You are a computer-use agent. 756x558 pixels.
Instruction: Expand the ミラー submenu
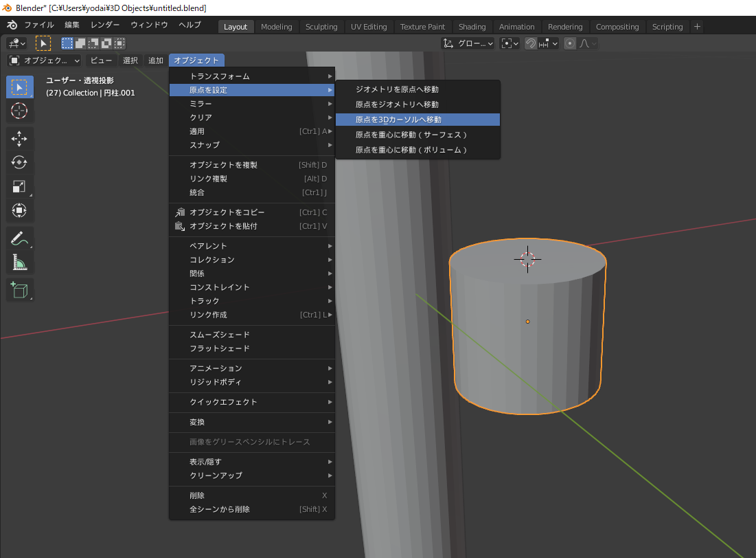(x=252, y=104)
